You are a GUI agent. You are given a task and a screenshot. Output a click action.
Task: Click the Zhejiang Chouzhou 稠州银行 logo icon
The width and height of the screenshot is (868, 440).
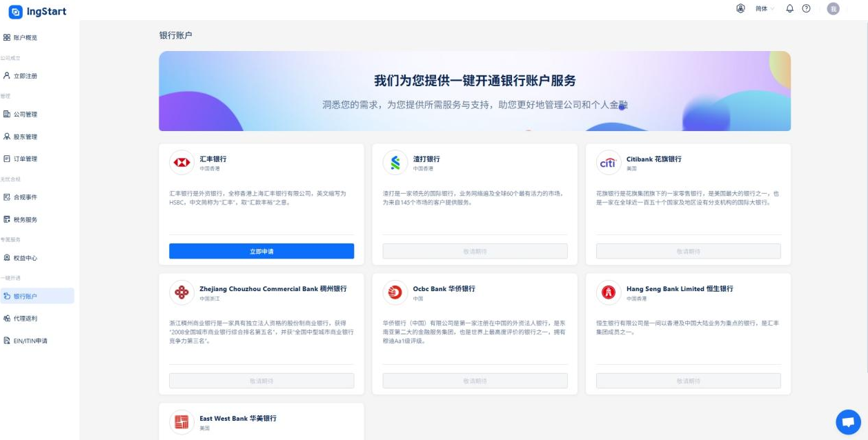pyautogui.click(x=182, y=291)
